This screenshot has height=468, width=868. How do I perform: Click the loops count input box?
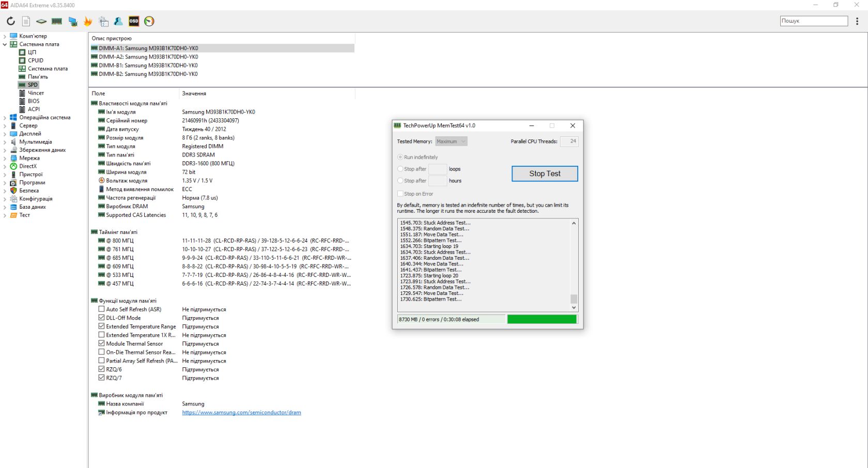(438, 169)
